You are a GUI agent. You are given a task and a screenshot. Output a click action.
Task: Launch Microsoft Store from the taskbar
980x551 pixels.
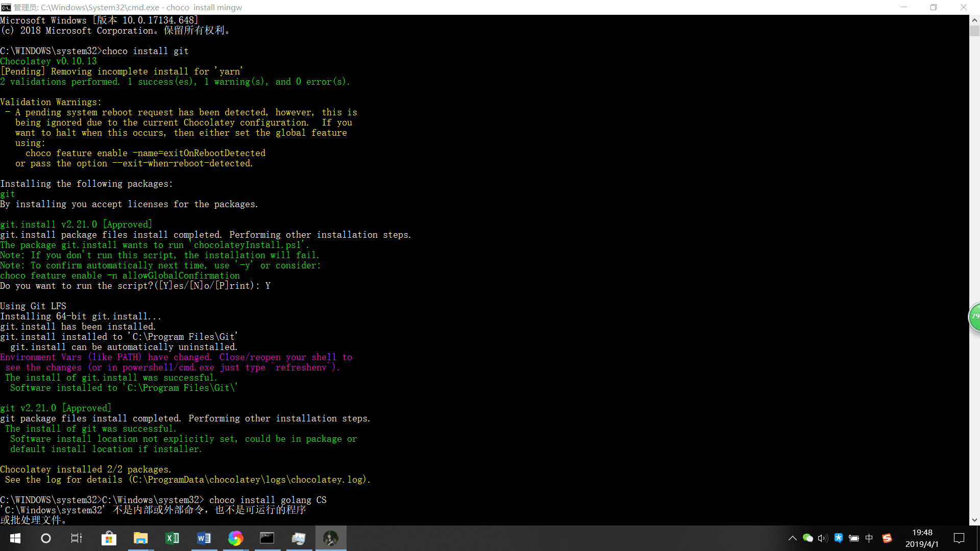[x=109, y=538]
